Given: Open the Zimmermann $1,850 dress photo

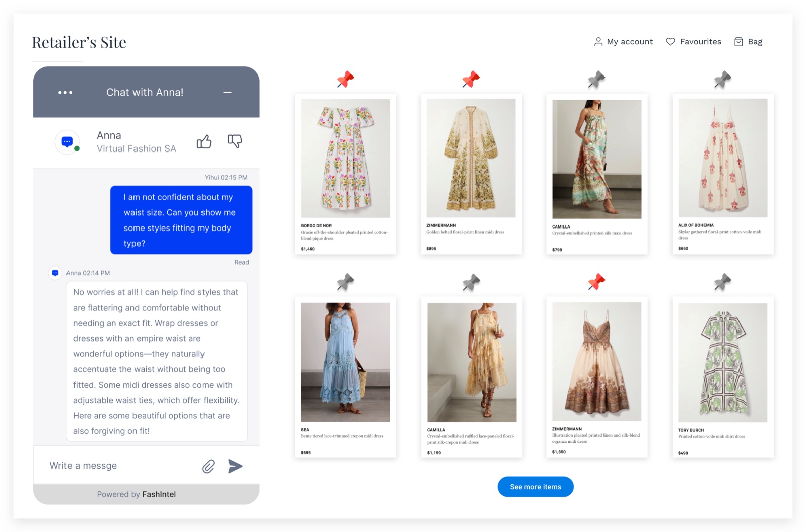Looking at the screenshot, I should click(x=597, y=361).
